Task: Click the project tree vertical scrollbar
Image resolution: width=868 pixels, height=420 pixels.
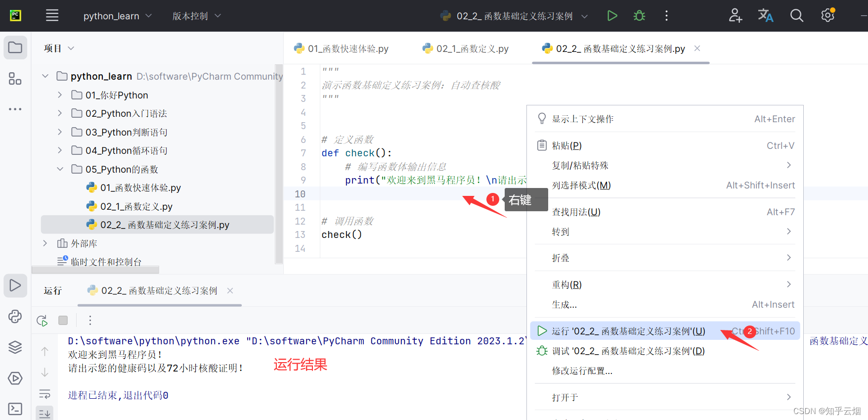Action: tap(279, 164)
